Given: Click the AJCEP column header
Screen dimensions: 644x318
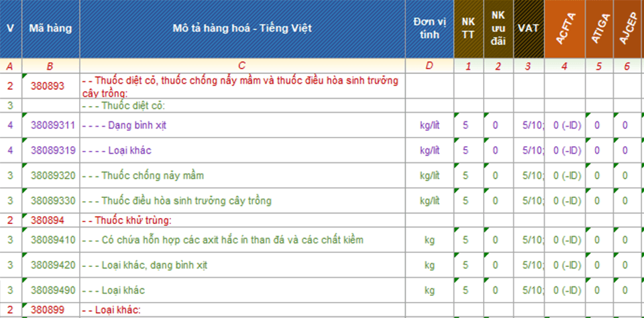Looking at the screenshot, I should coord(626,29).
